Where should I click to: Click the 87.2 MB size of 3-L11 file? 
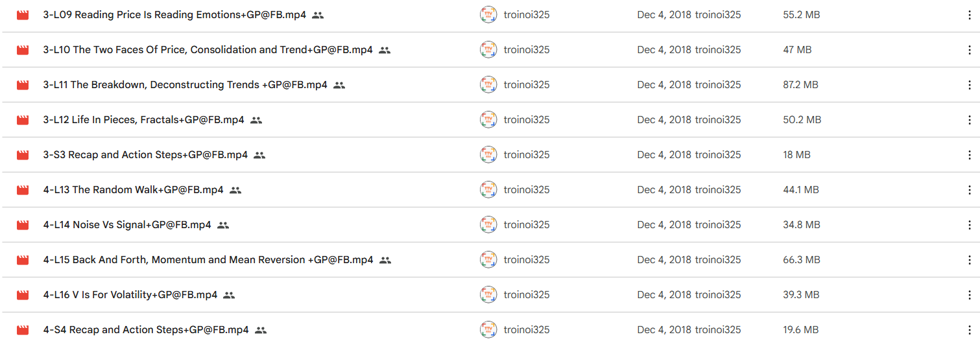[x=800, y=85]
